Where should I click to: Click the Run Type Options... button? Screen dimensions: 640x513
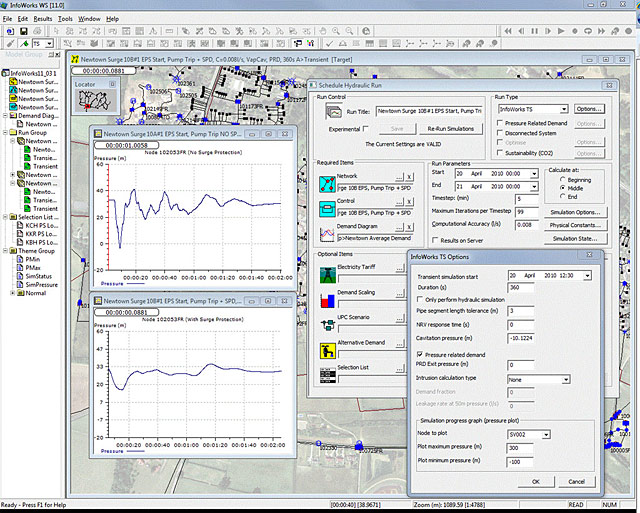(x=589, y=109)
